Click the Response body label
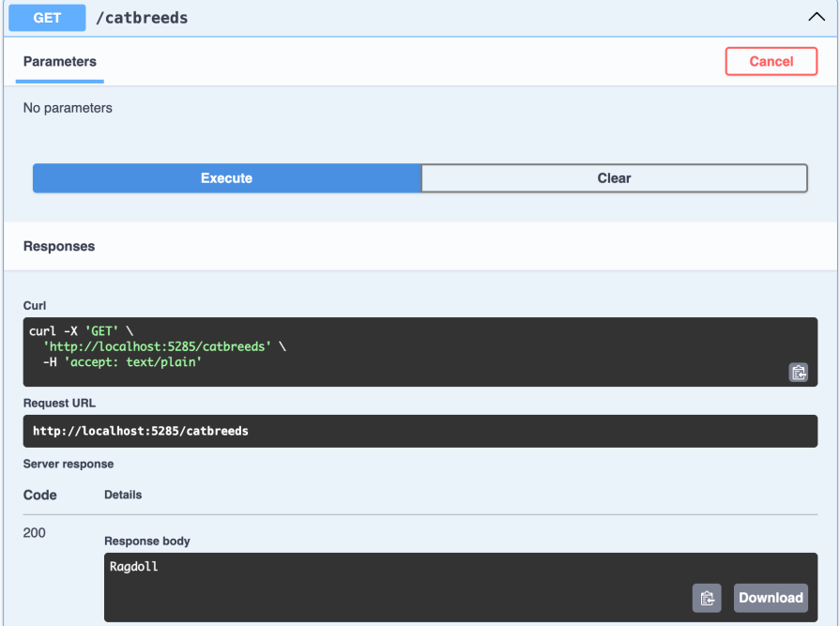Image resolution: width=840 pixels, height=626 pixels. (x=147, y=542)
